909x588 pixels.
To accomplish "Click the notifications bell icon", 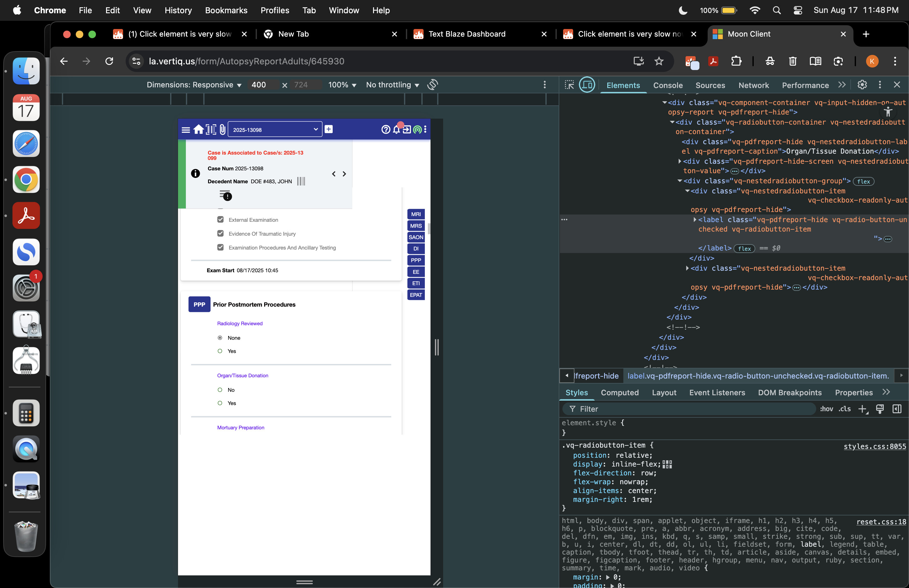I will [396, 130].
